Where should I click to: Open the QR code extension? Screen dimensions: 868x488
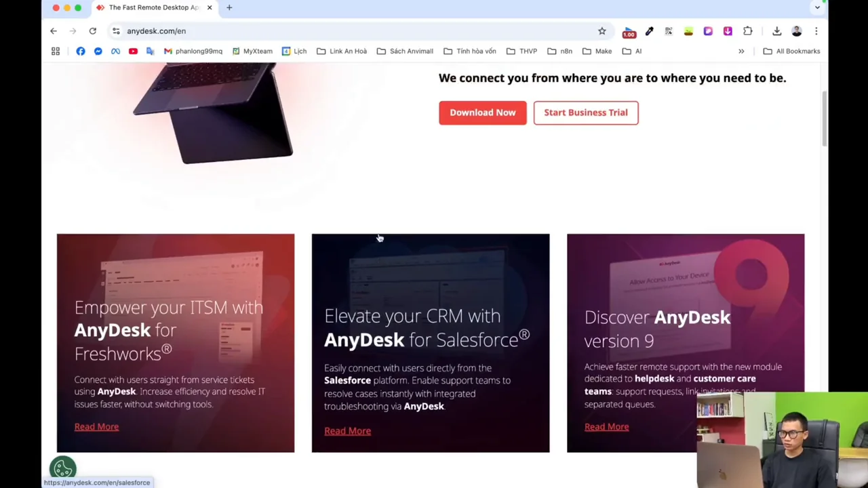(x=669, y=31)
